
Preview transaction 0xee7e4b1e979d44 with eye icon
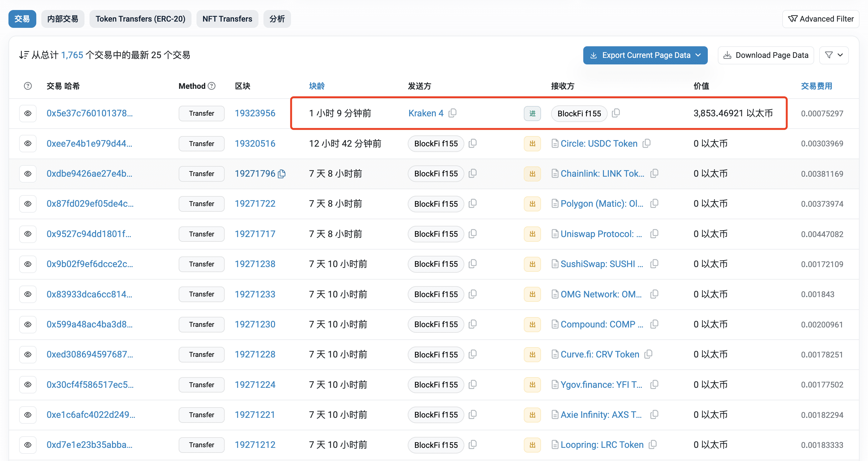tap(28, 144)
